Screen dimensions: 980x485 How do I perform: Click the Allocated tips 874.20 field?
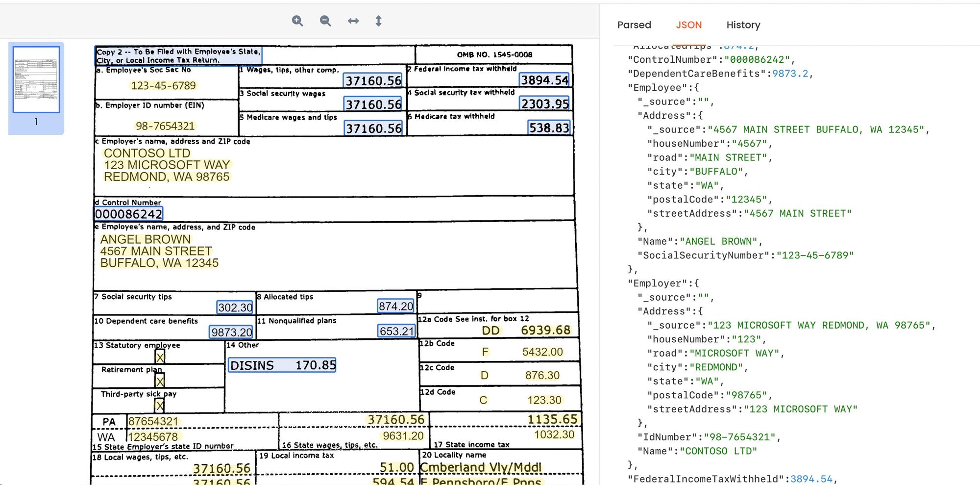pos(395,306)
